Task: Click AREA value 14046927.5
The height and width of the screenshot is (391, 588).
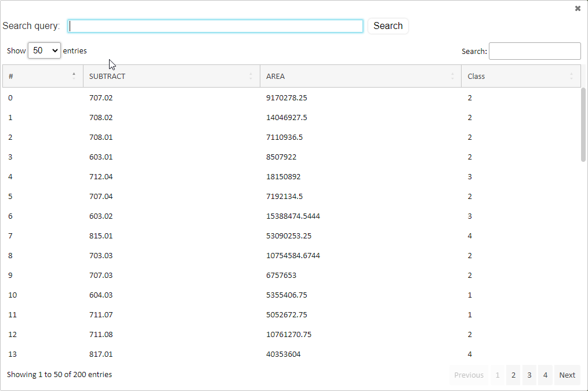Action: click(286, 117)
